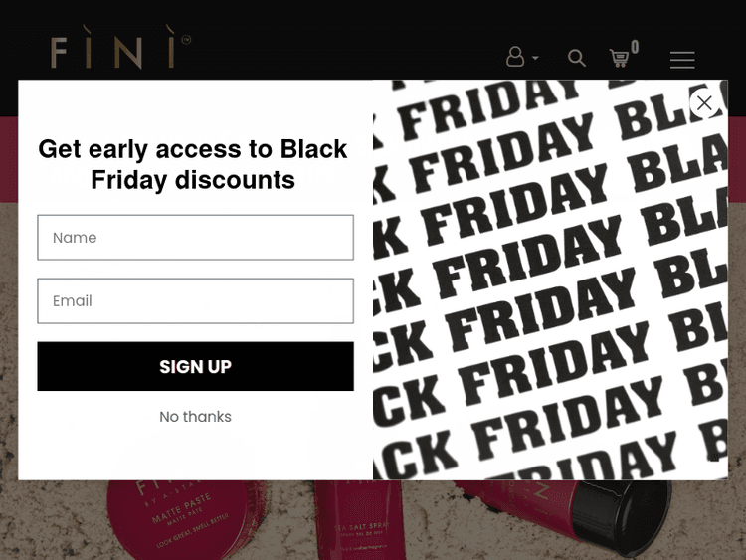The width and height of the screenshot is (746, 560).
Task: Expand the account dropdown arrow
Action: pyautogui.click(x=535, y=59)
